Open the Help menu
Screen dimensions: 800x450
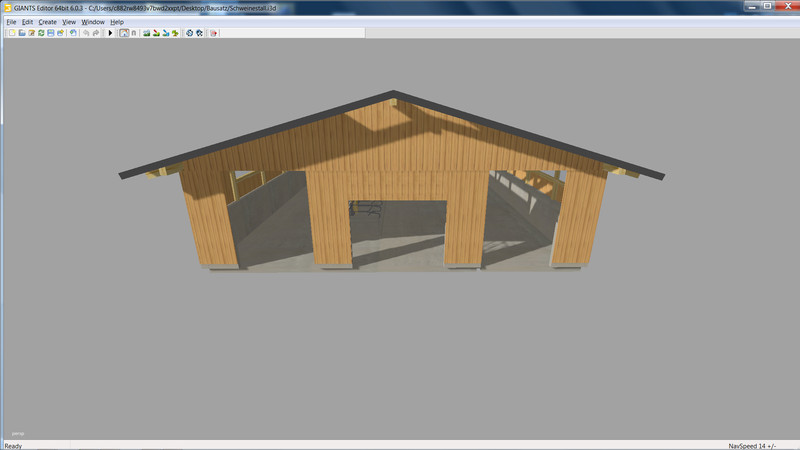click(117, 21)
